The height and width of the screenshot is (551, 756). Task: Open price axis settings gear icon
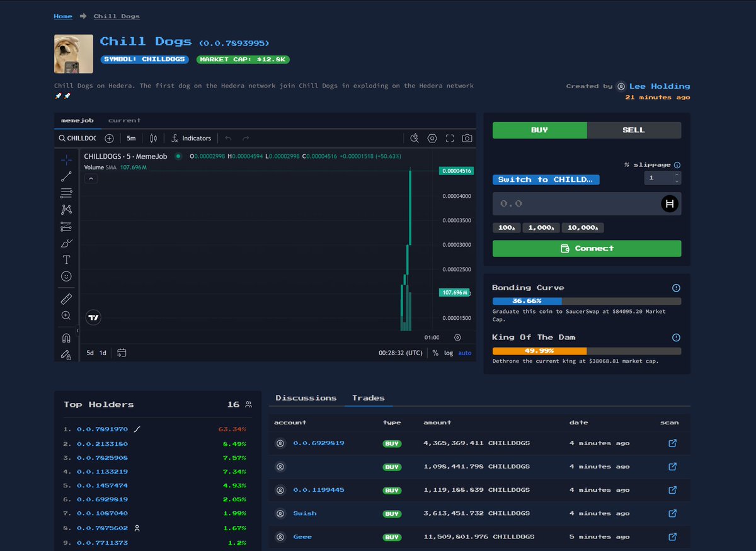(x=457, y=337)
